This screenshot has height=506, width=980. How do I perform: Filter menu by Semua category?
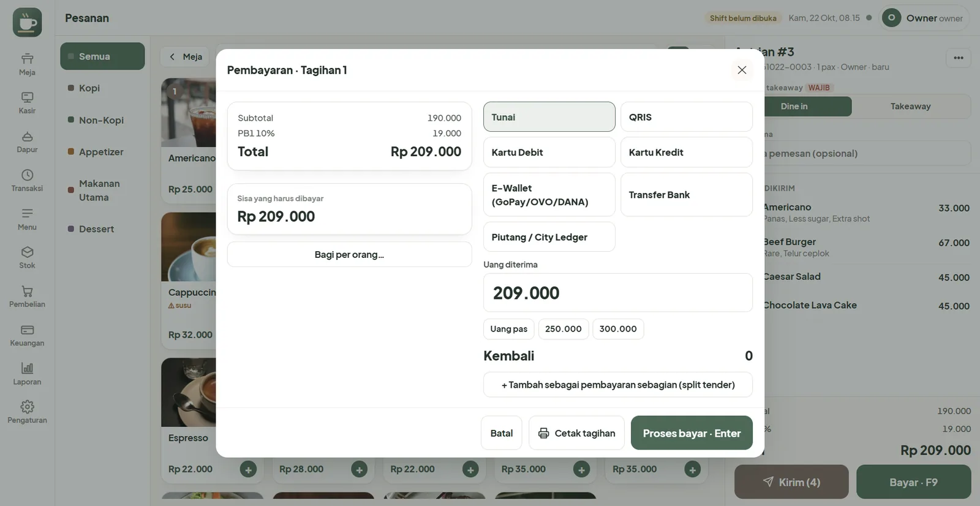pos(102,56)
